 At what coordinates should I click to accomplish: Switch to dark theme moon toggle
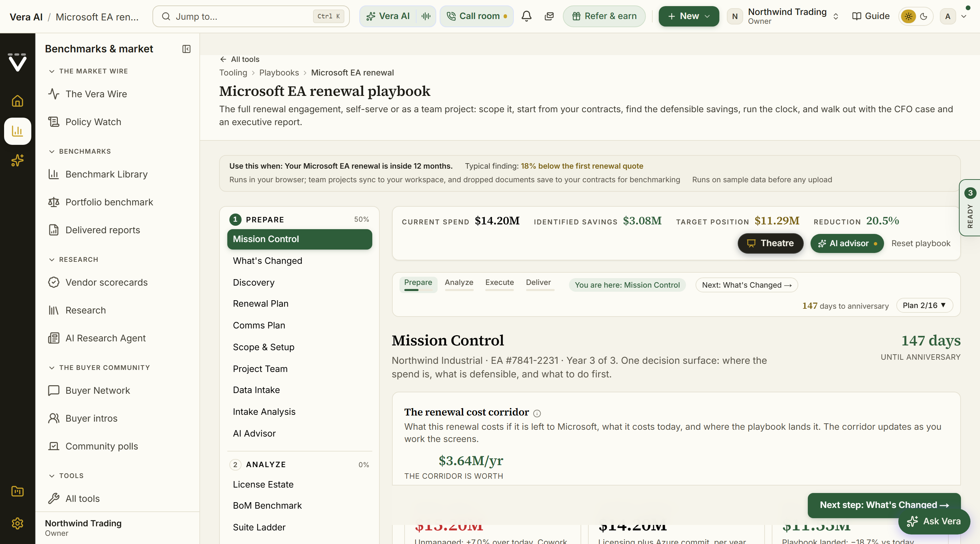(924, 16)
